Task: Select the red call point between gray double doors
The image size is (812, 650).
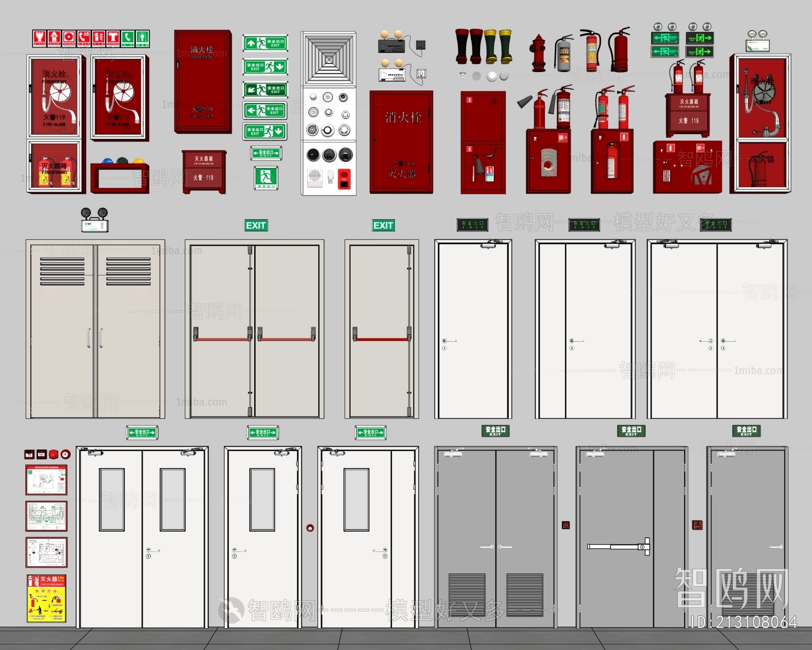Action: point(566,525)
